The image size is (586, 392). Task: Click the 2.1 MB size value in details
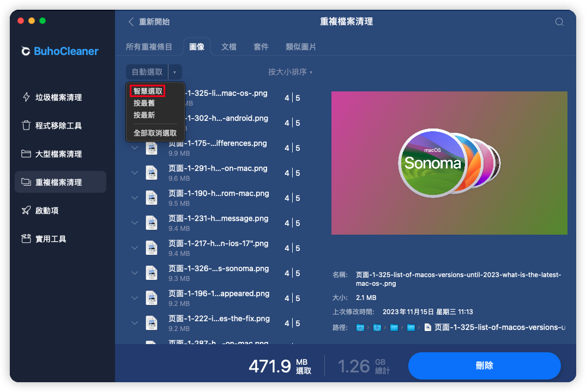(x=366, y=298)
